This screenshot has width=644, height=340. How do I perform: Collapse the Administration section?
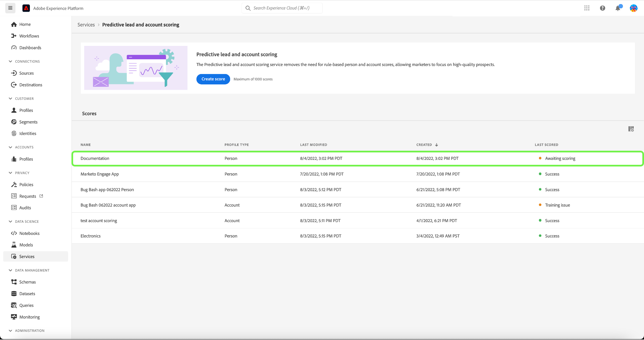click(x=10, y=331)
